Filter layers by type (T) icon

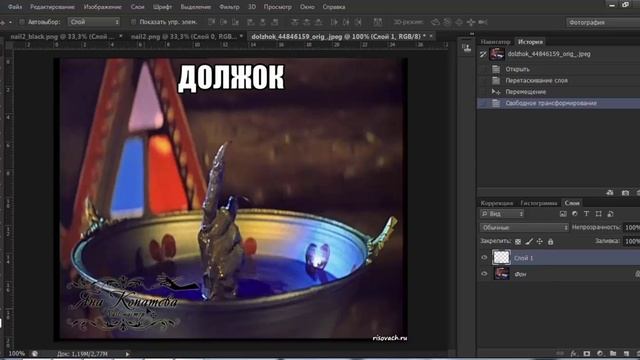(x=586, y=214)
